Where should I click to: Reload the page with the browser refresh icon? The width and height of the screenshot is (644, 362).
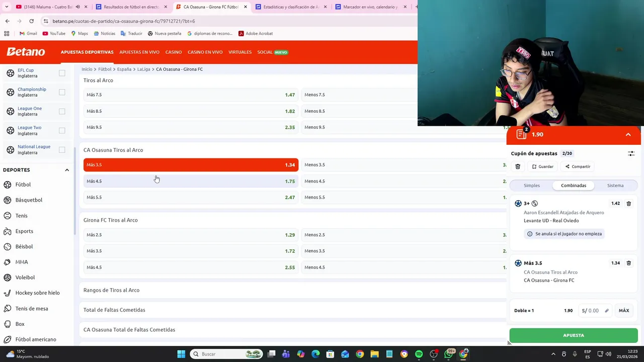(31, 21)
